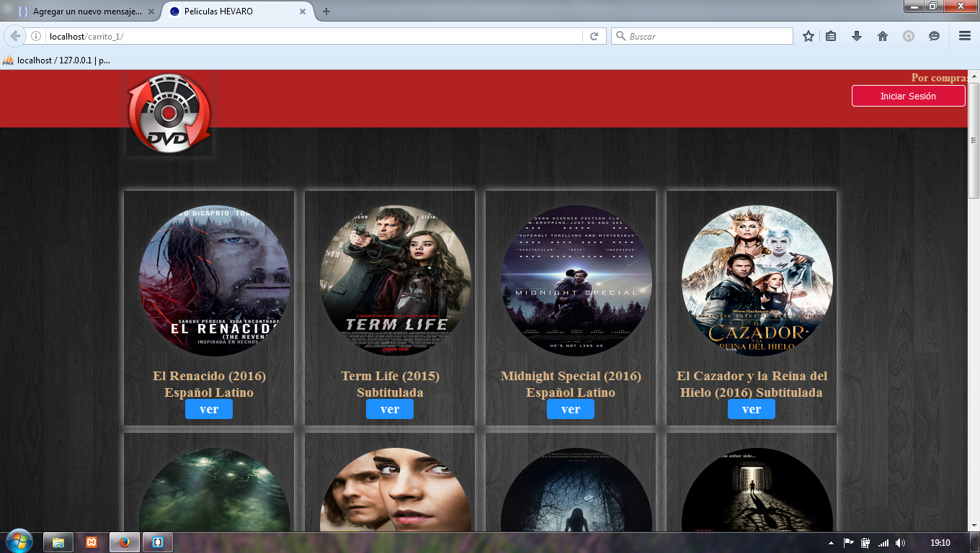Click the Cazador y la Reina poster
The width and height of the screenshot is (980, 553).
point(757,281)
